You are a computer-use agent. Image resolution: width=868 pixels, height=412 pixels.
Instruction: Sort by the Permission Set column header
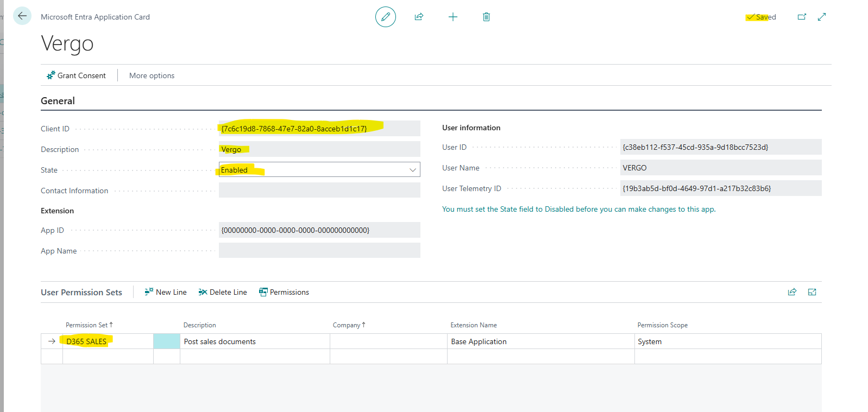click(x=89, y=325)
